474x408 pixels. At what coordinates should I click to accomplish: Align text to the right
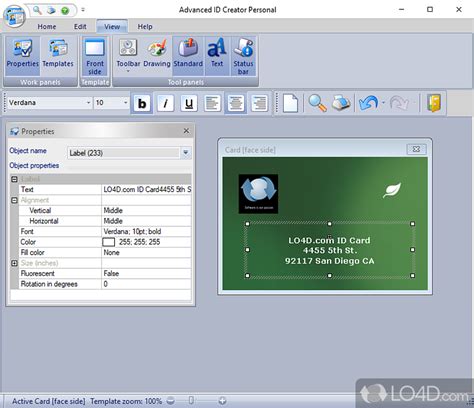pyautogui.click(x=259, y=103)
